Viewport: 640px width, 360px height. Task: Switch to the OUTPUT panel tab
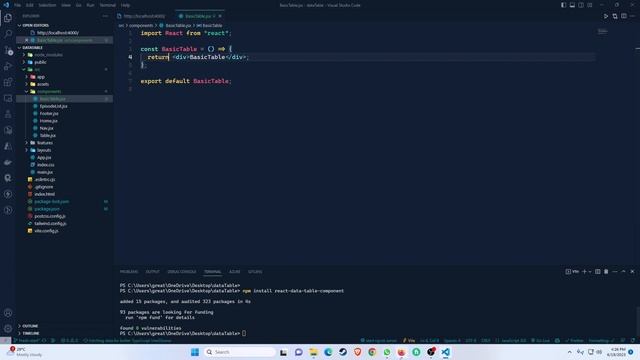pos(153,271)
